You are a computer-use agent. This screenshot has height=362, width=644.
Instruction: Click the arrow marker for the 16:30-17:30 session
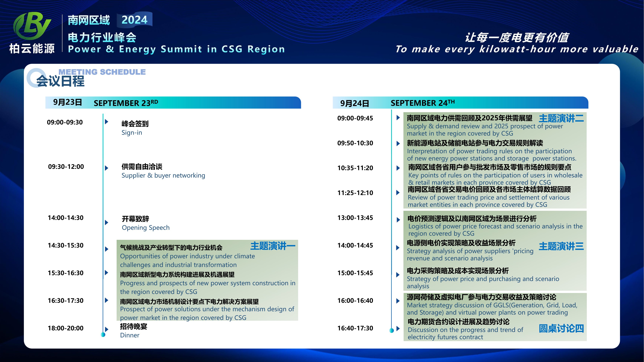106,300
